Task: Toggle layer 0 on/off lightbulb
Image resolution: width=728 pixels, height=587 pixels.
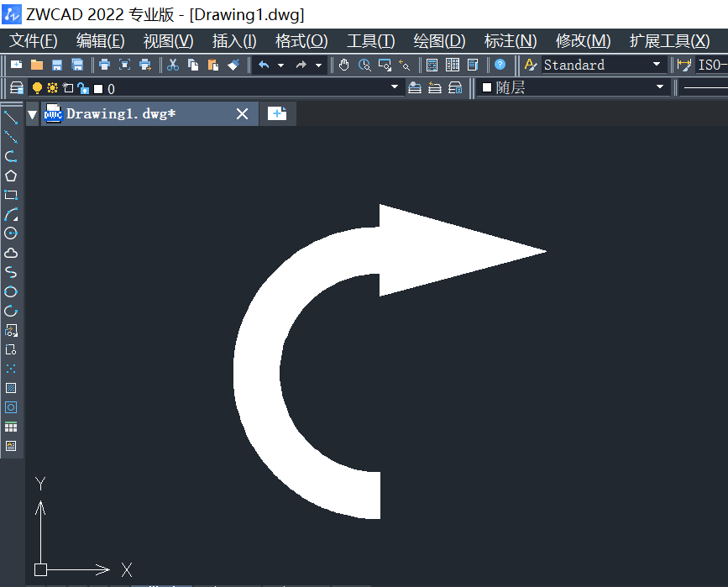Action: pos(37,88)
